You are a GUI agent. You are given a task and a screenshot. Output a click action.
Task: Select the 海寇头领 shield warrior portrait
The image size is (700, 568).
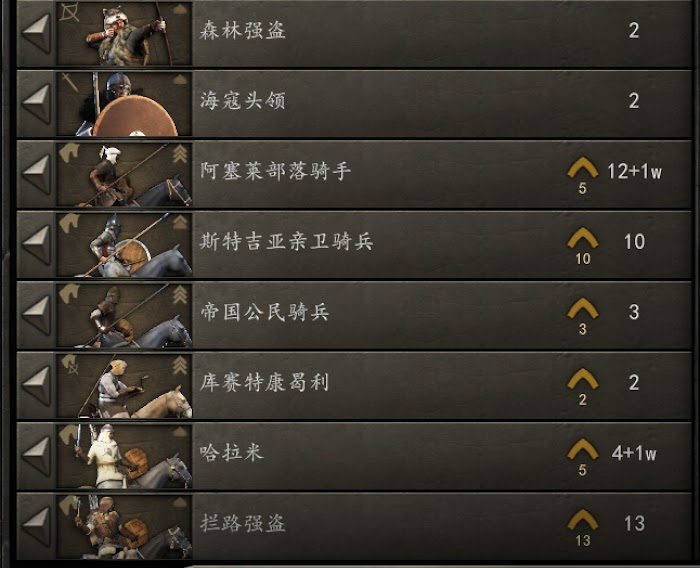(x=124, y=104)
